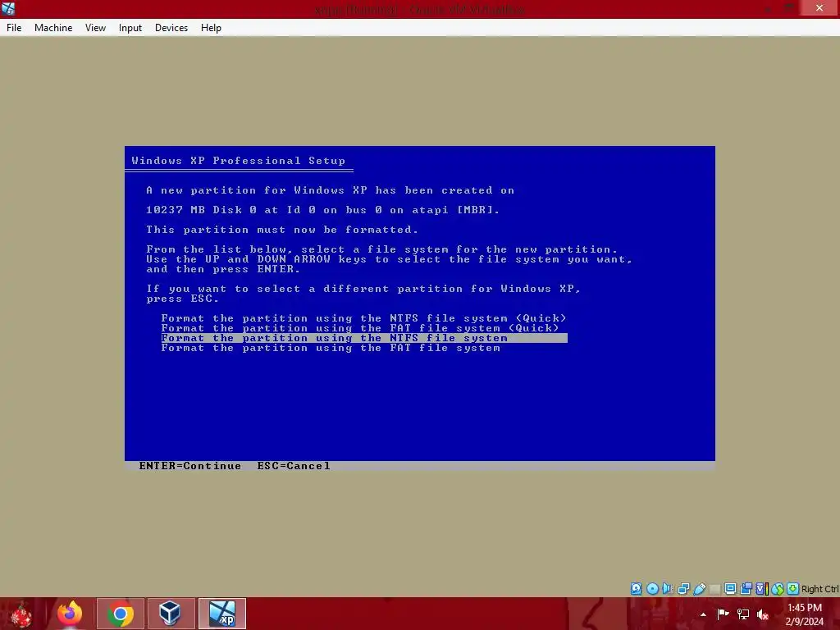840x630 pixels.
Task: Open the Devices menu
Action: click(x=171, y=28)
